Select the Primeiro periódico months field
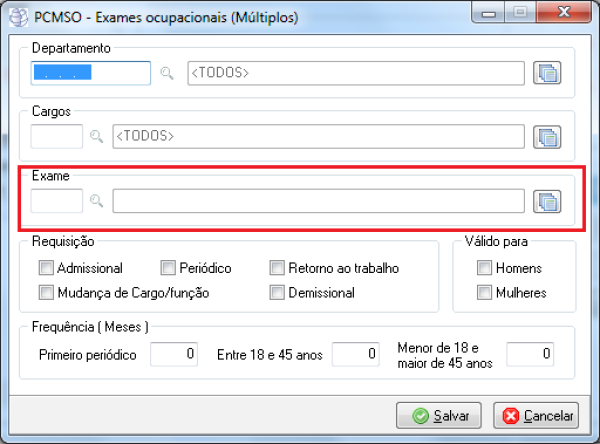Screen dimensions: 600x444 173,354
